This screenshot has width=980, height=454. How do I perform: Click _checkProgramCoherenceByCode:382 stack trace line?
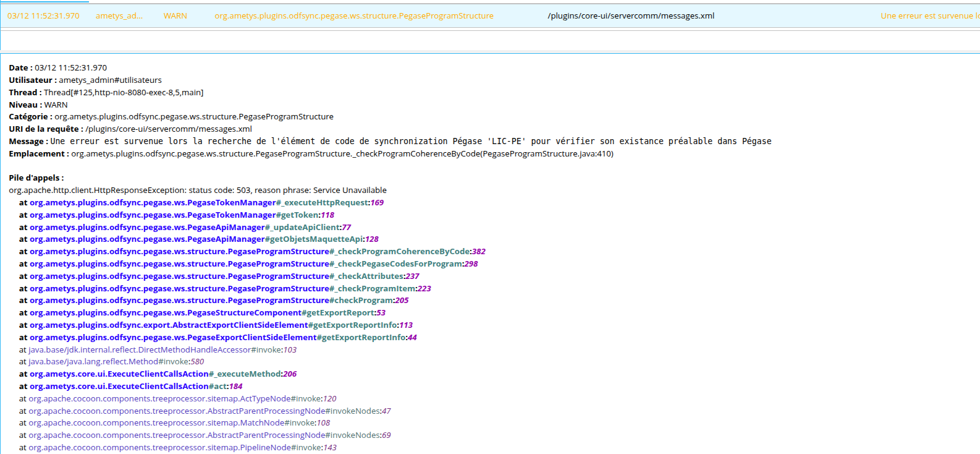(257, 252)
